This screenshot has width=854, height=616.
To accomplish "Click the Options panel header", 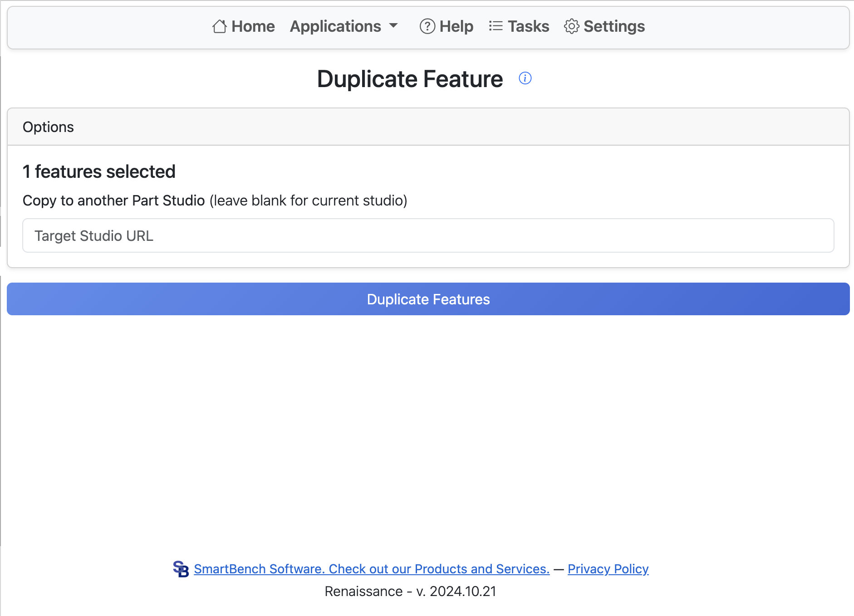I will [x=48, y=127].
